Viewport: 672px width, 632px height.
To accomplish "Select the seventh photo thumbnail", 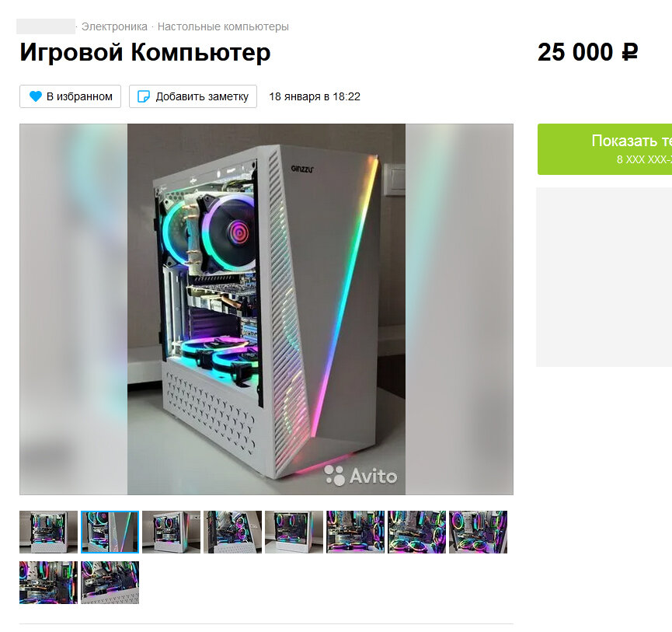I will pyautogui.click(x=416, y=532).
